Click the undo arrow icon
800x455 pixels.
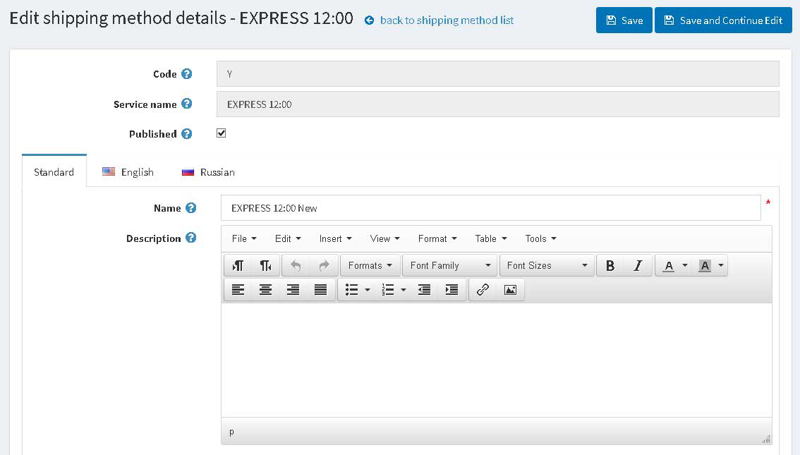coord(296,266)
